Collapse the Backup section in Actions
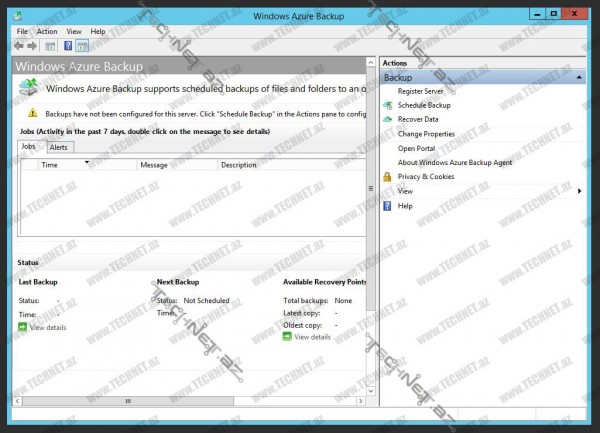The width and height of the screenshot is (600, 433). tap(579, 77)
